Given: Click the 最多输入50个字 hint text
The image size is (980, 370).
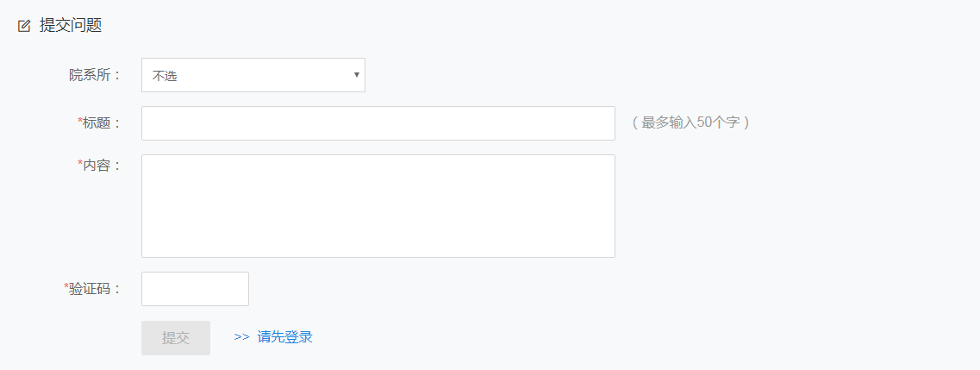Looking at the screenshot, I should (x=690, y=122).
